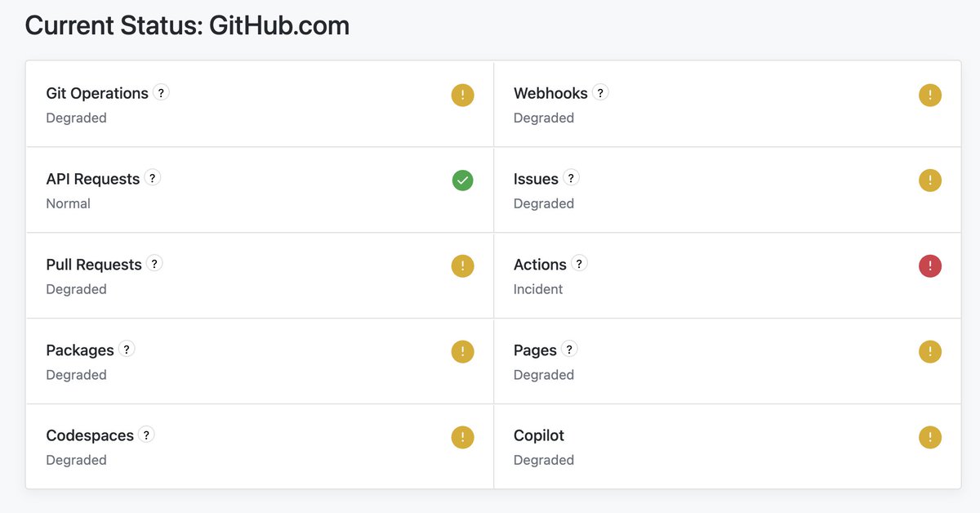Click the help icon beside Actions
Viewport: 980px width, 513px height.
click(579, 263)
